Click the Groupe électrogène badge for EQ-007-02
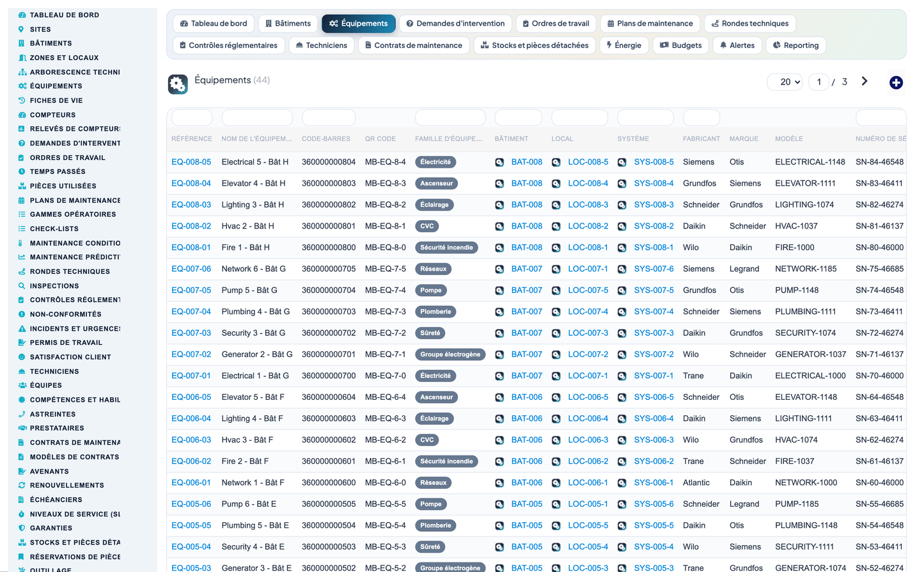Image resolution: width=924 pixels, height=572 pixels. pos(450,354)
